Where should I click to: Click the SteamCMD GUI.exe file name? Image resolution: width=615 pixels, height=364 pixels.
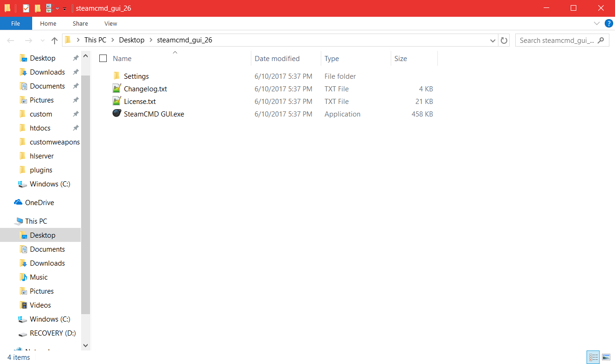tap(154, 114)
